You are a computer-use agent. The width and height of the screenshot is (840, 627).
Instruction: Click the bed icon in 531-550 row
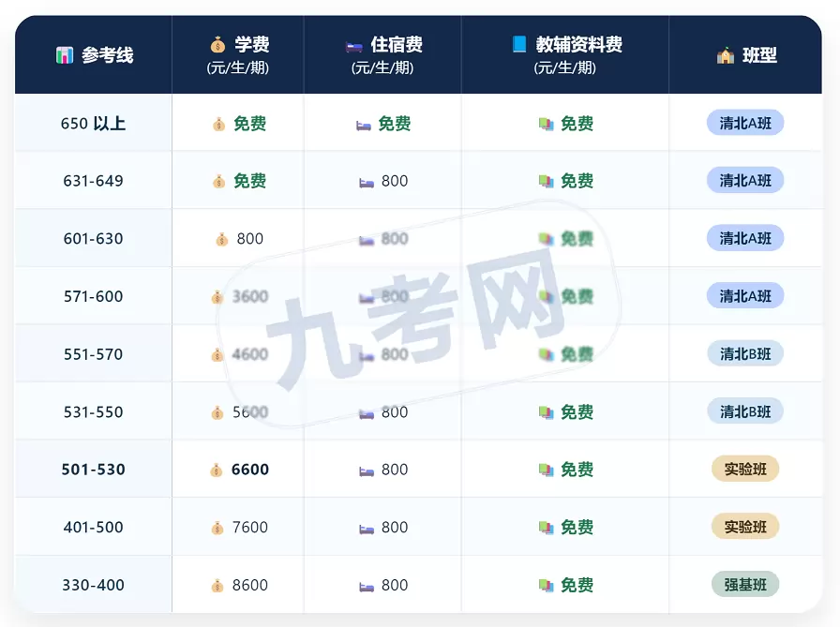[x=367, y=414]
